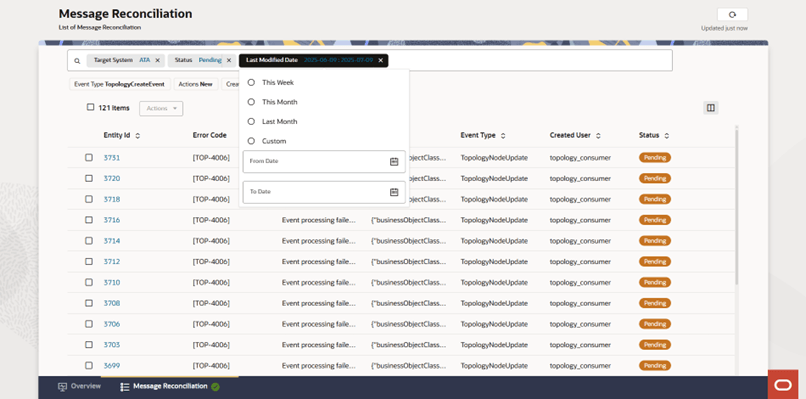806x399 pixels.
Task: Check the row for entity 3706
Action: 89,324
